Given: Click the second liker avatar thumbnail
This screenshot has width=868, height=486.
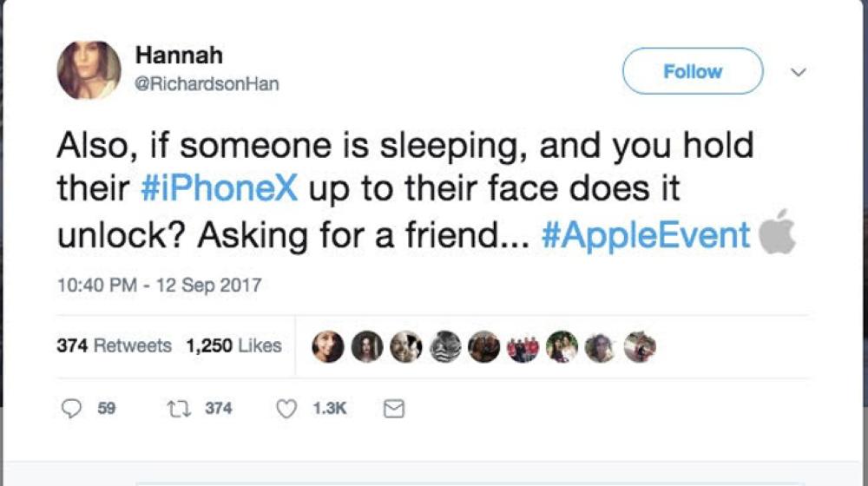Looking at the screenshot, I should [366, 346].
